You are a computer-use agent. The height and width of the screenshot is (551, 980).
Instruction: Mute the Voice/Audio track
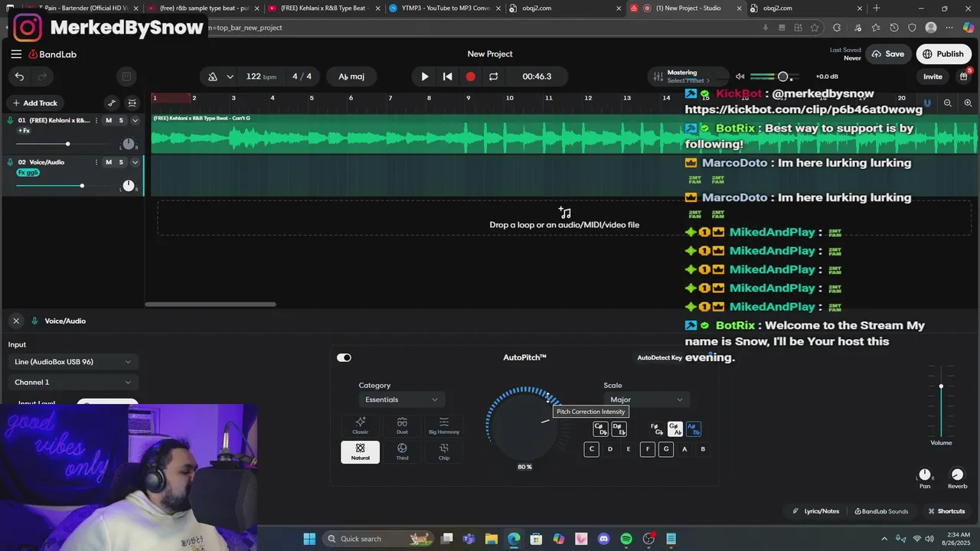(x=109, y=162)
